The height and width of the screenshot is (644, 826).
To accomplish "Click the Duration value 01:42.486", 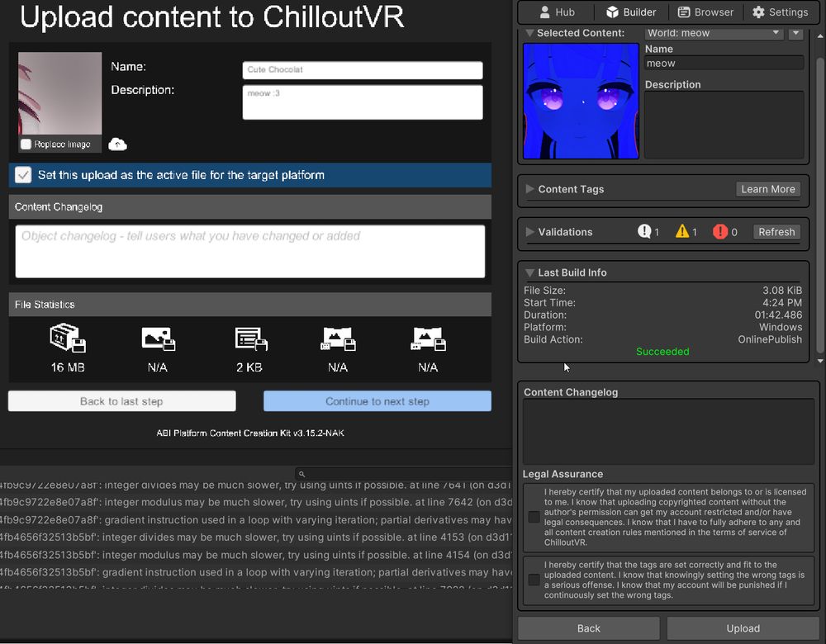I will [x=778, y=315].
